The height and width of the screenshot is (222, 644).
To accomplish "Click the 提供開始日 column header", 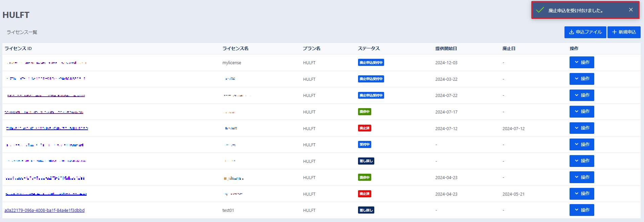I will pyautogui.click(x=446, y=49).
